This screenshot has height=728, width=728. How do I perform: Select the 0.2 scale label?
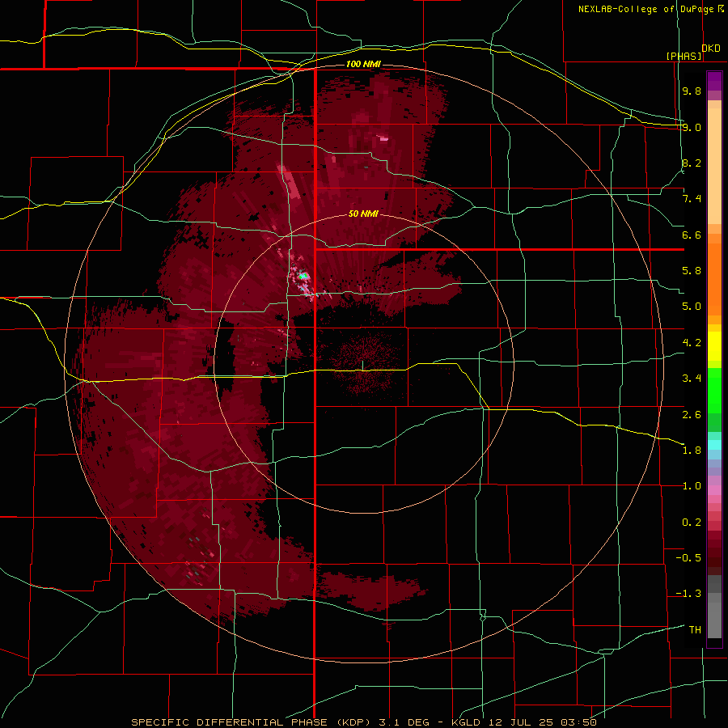(692, 523)
